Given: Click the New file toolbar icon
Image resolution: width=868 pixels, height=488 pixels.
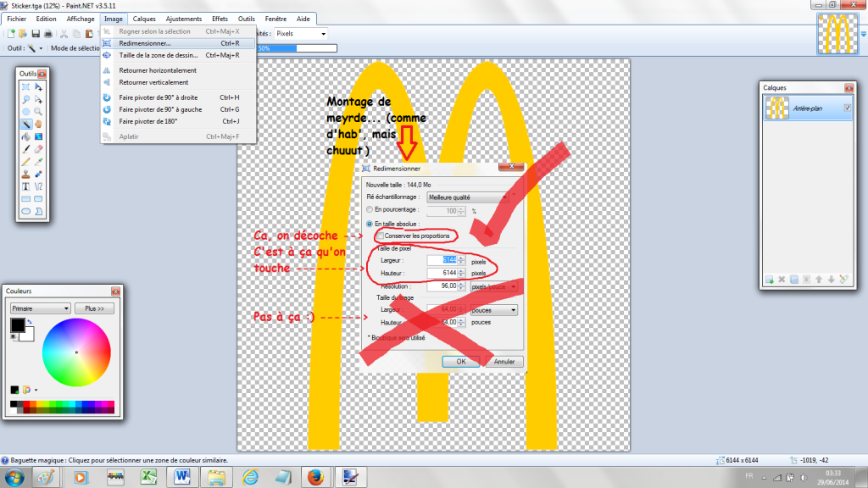Looking at the screenshot, I should (11, 34).
